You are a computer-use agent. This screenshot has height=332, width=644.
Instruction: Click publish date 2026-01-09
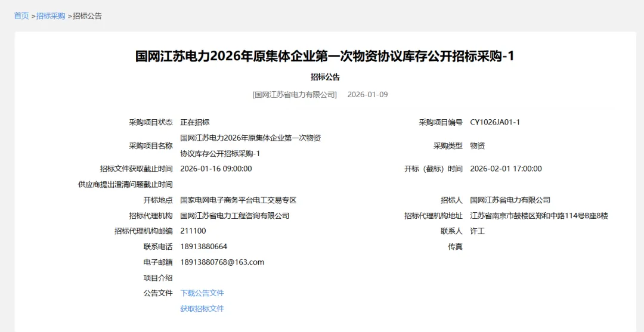click(x=367, y=94)
